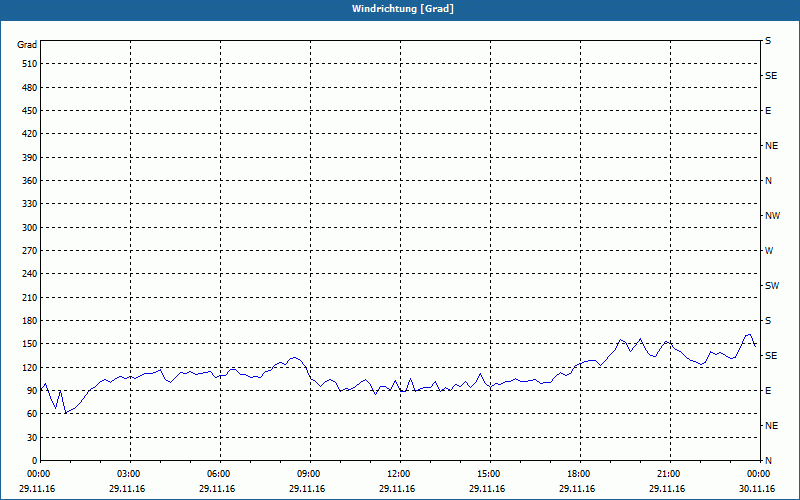This screenshot has width=800, height=500.
Task: Click the E compass label at 90 level
Action: tap(768, 391)
